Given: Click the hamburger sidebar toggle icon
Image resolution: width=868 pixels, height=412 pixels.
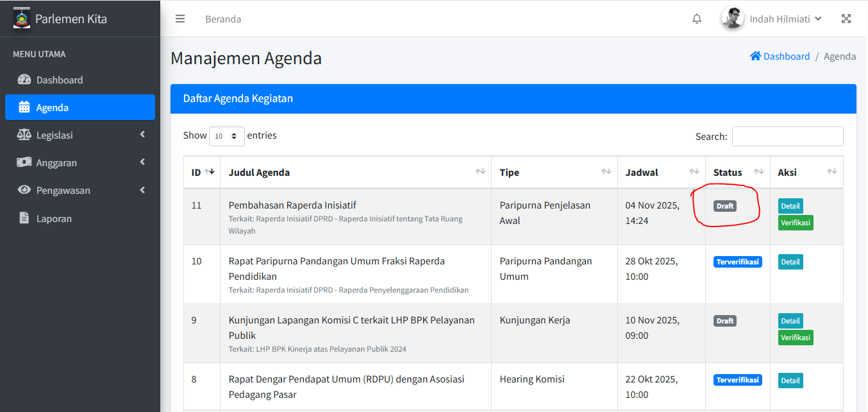Looking at the screenshot, I should pyautogui.click(x=180, y=19).
